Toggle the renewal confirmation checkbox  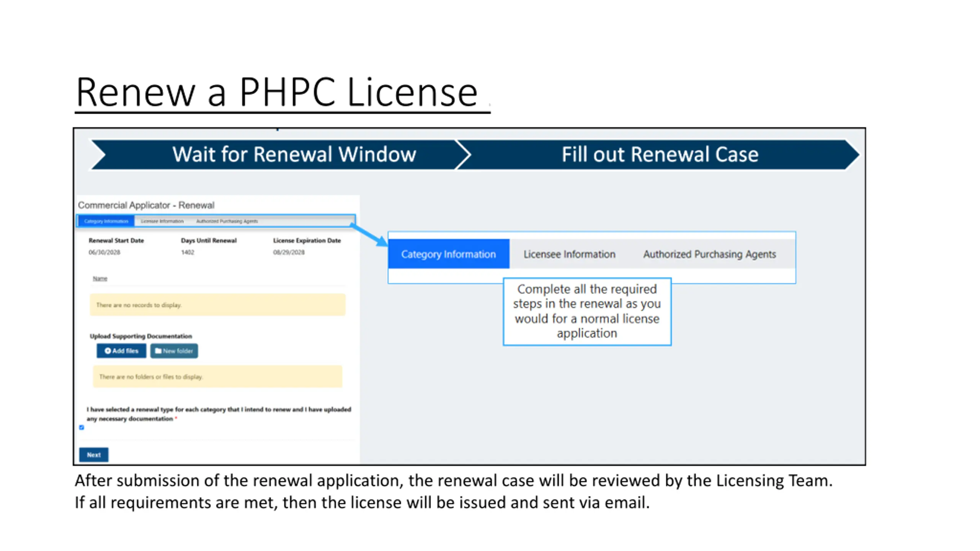pyautogui.click(x=82, y=427)
